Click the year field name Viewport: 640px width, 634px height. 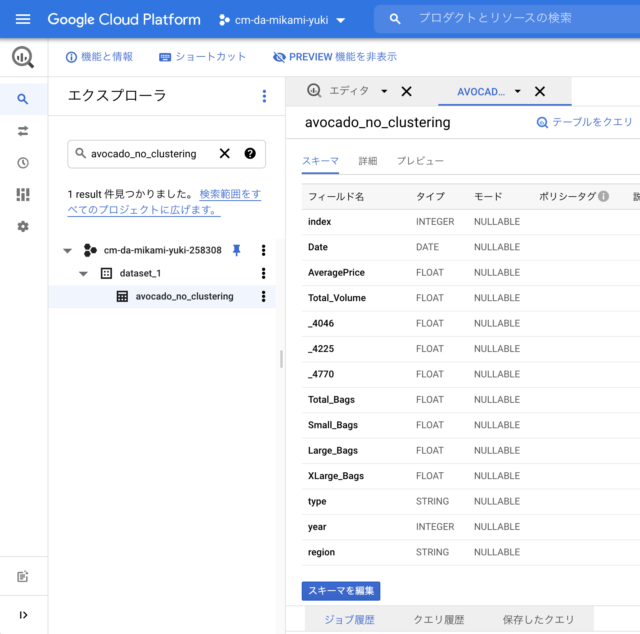[317, 527]
